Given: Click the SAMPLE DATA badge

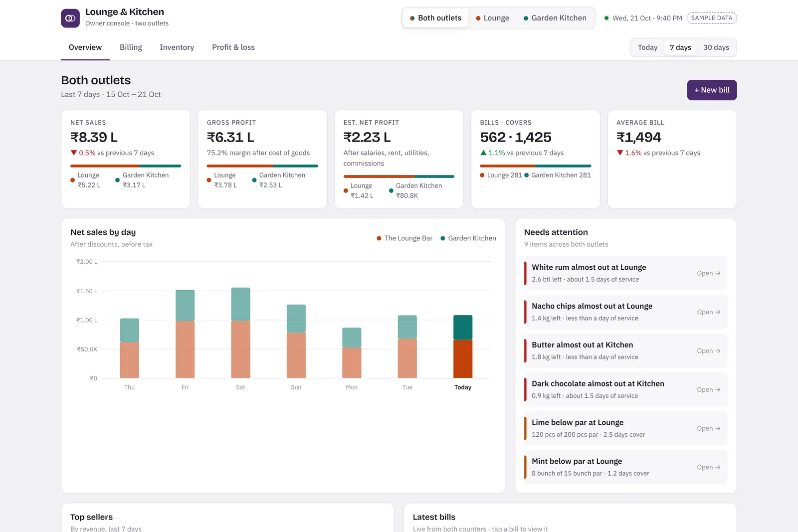Looking at the screenshot, I should (712, 18).
